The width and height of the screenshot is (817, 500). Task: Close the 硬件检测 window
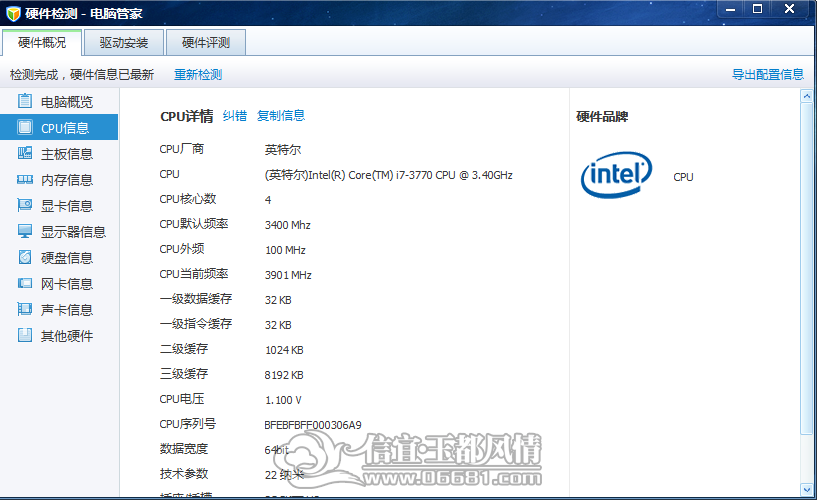click(789, 9)
